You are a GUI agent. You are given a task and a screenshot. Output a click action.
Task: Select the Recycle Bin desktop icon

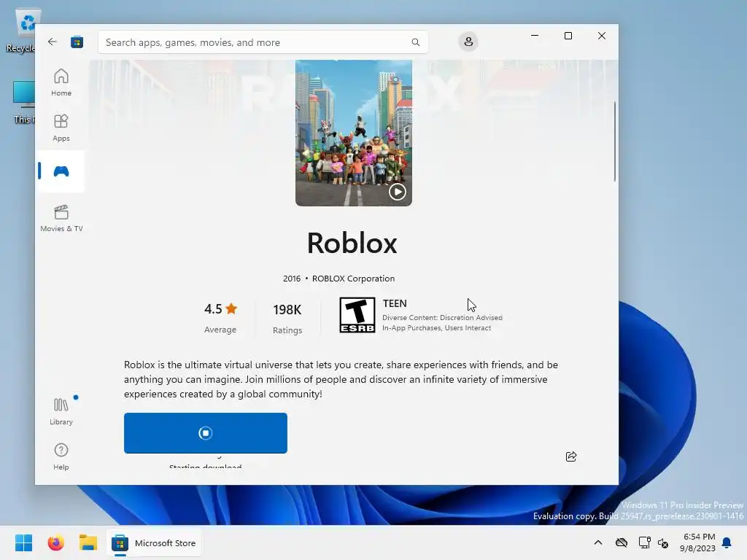click(x=20, y=31)
